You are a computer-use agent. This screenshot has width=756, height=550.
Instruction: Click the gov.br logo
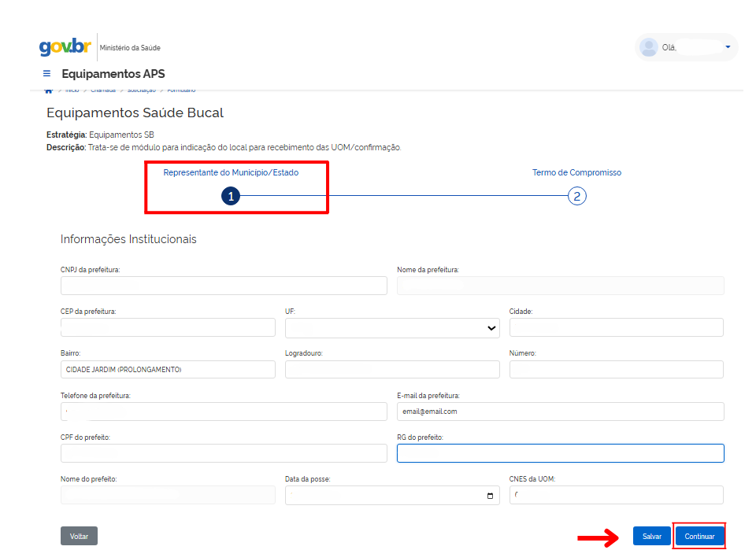point(65,46)
